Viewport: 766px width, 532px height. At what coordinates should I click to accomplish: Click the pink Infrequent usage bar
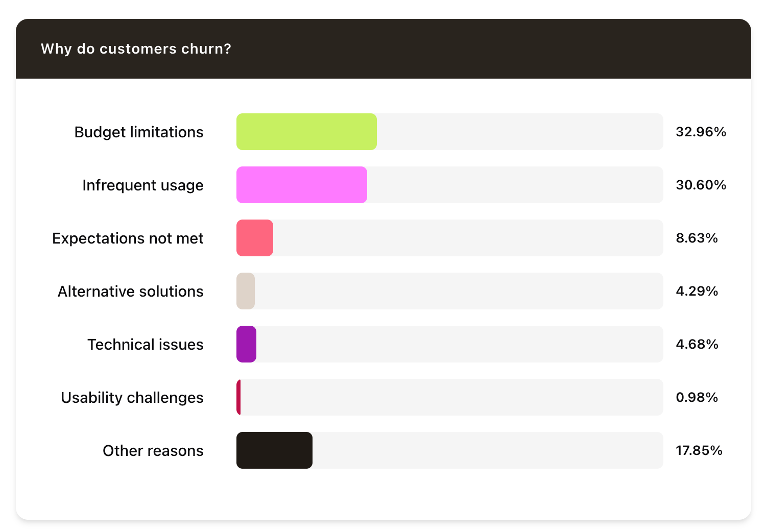pos(301,185)
